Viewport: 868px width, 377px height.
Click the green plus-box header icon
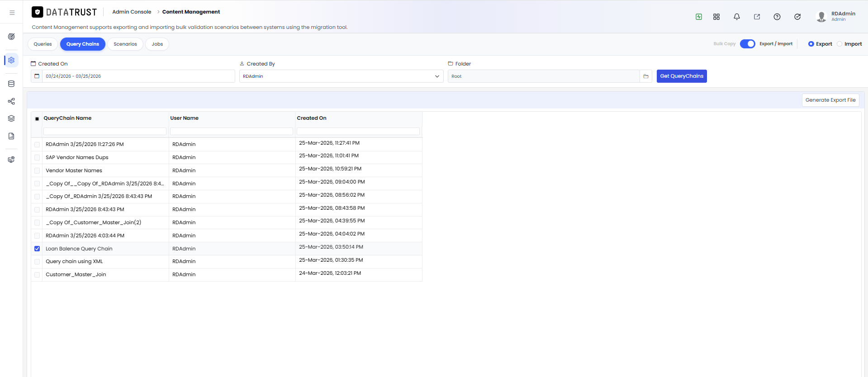click(699, 17)
